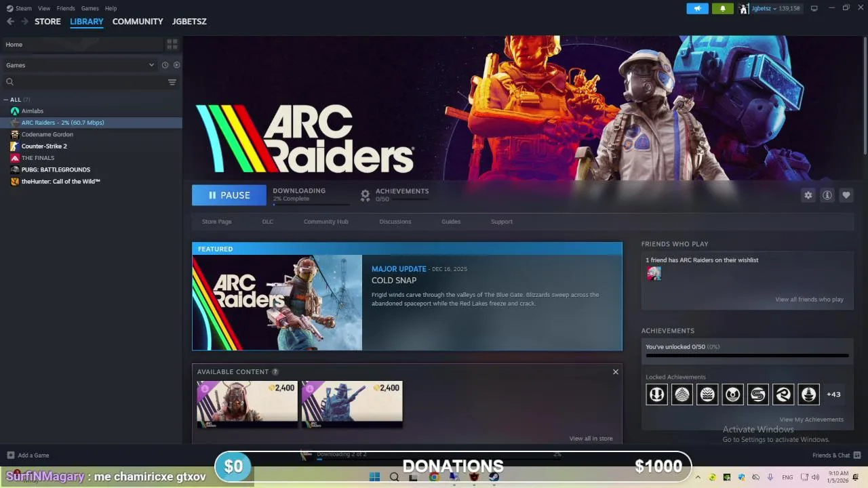Open the Help menu
The image size is (868, 488).
click(111, 8)
